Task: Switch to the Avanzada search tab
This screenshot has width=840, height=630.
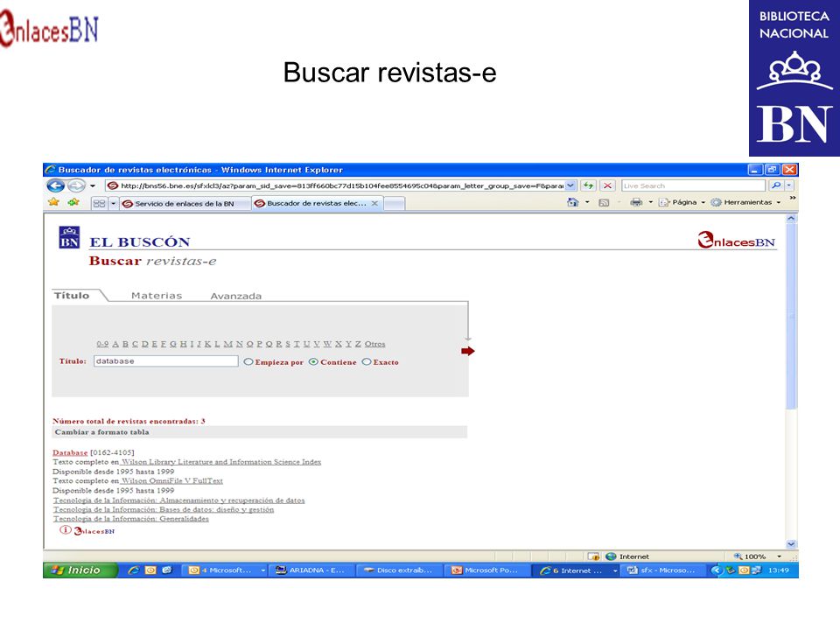Action: coord(235,296)
